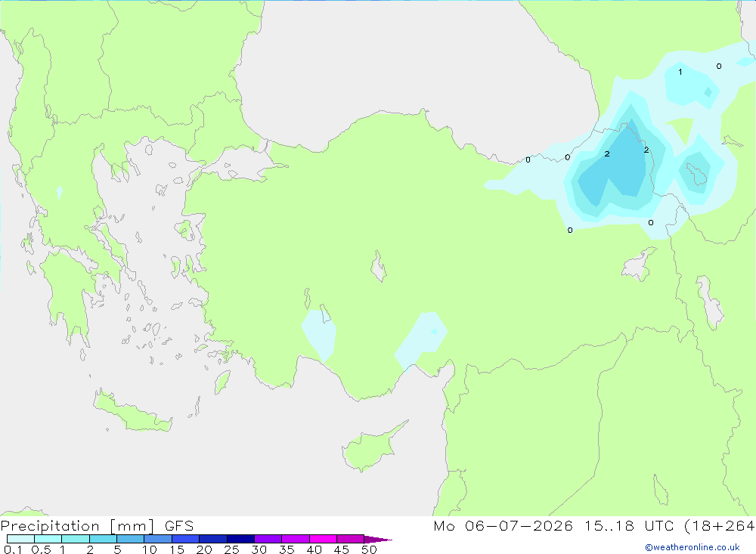Image resolution: width=756 pixels, height=554 pixels.
Task: Click the 20–25 mm dark blue swatch
Action: (x=213, y=539)
